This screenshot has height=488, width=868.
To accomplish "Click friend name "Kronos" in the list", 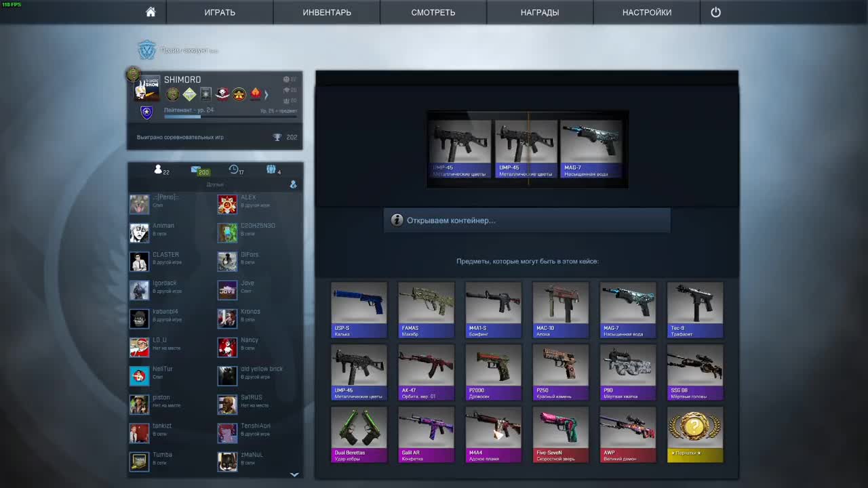I will pos(250,312).
